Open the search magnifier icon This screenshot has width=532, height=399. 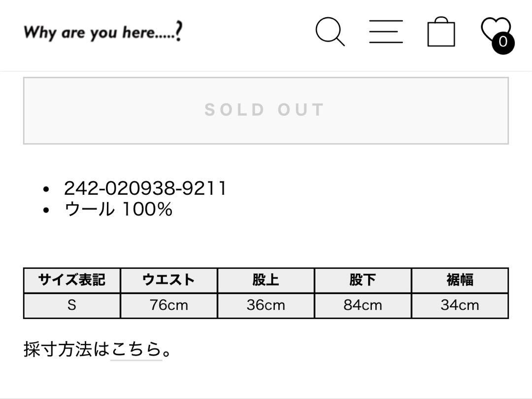(330, 32)
